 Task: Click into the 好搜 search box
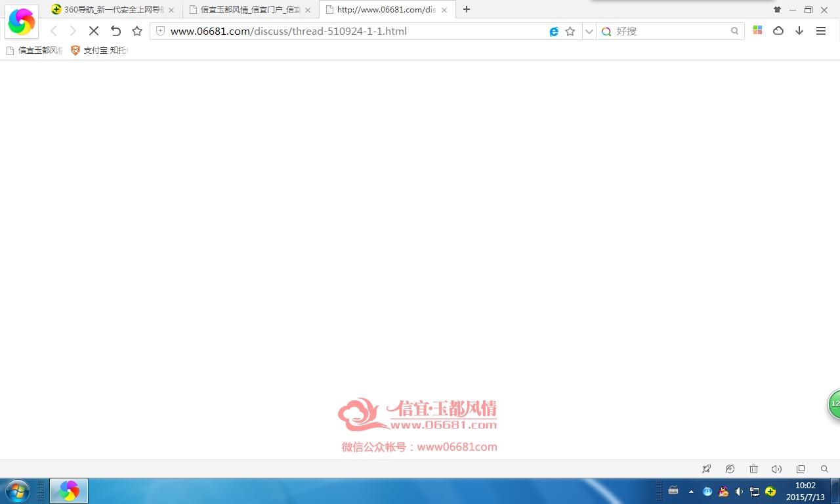pos(671,31)
